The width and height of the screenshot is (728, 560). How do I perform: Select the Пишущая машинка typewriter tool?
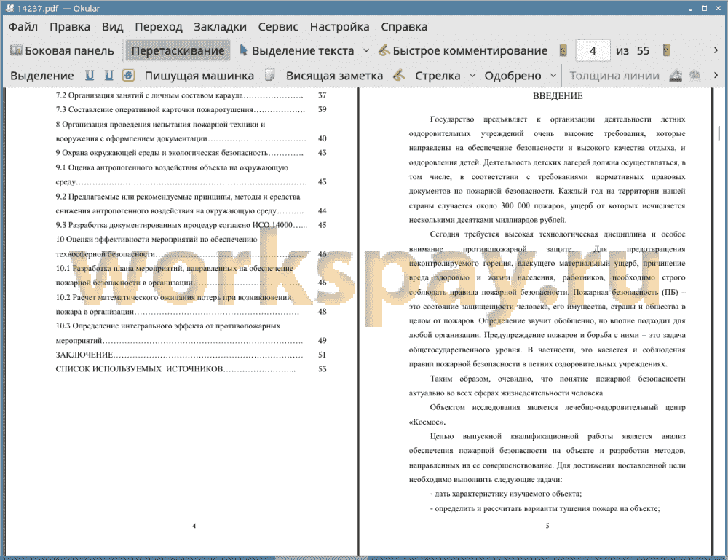click(199, 76)
